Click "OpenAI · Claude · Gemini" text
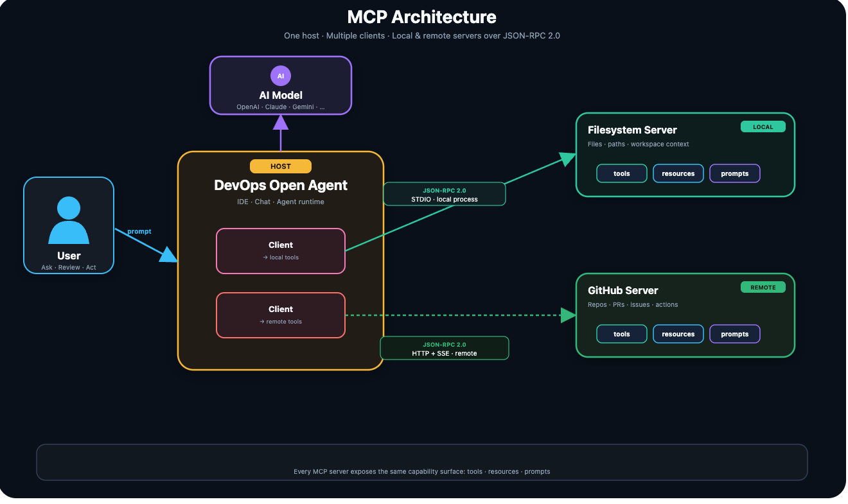Image resolution: width=848 pixels, height=504 pixels. tap(281, 107)
